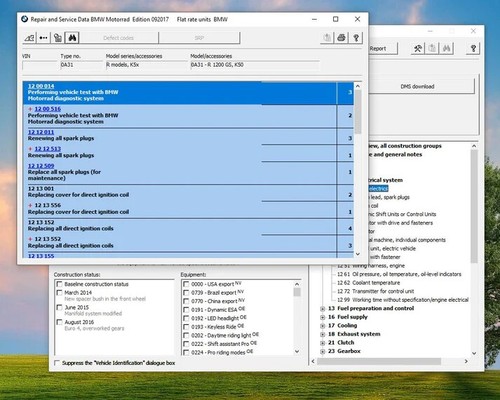Open link 12 00 516
The height and width of the screenshot is (400, 500).
(48, 109)
